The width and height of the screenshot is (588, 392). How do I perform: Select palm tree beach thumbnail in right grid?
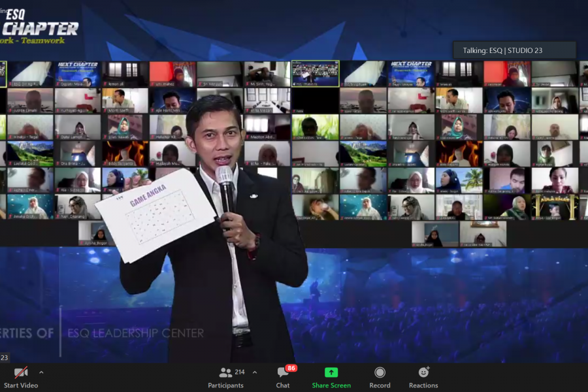click(x=459, y=180)
